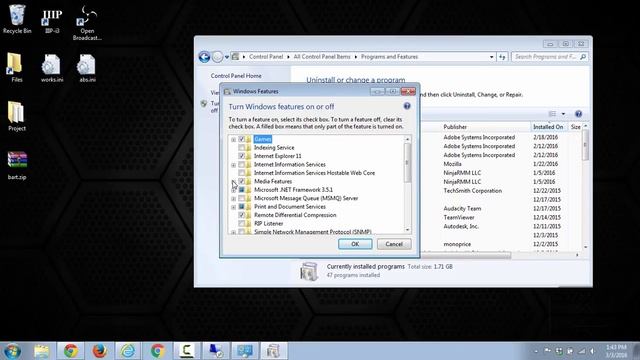Open the address bar history dropdown
Viewport: 640px width, 360px height.
coord(491,57)
